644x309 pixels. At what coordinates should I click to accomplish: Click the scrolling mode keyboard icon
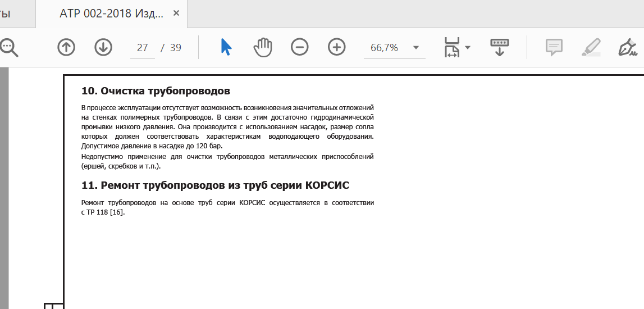coord(500,47)
